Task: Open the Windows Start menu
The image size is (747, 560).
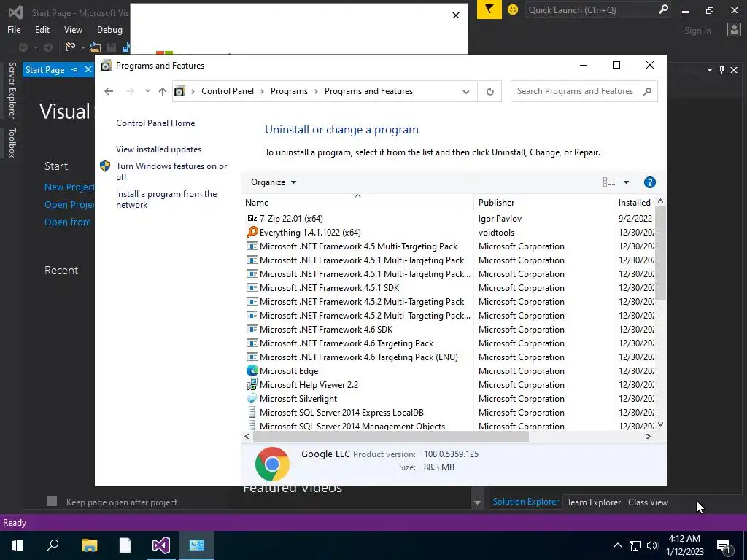Action: (18, 545)
